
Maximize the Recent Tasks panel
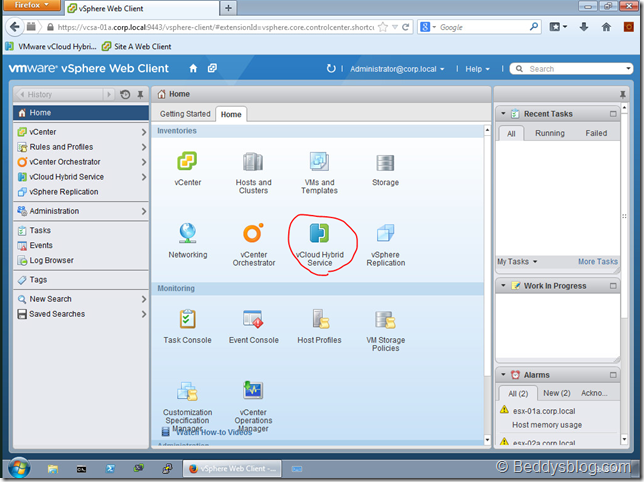(x=613, y=114)
